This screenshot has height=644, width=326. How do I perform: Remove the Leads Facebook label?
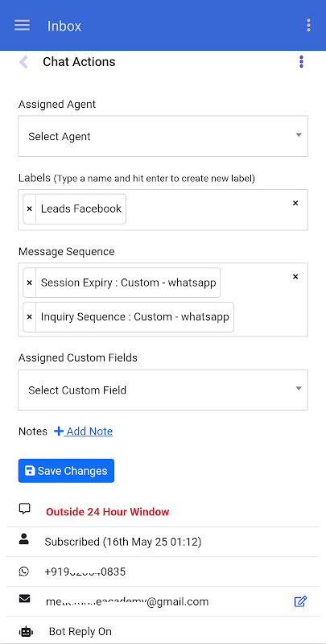coord(30,209)
